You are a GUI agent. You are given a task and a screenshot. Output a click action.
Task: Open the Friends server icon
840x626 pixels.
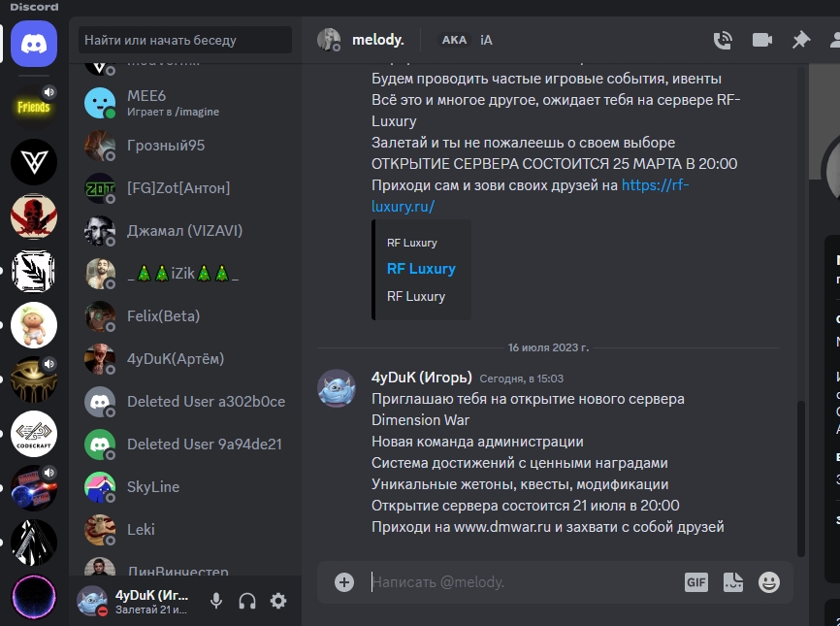34,107
